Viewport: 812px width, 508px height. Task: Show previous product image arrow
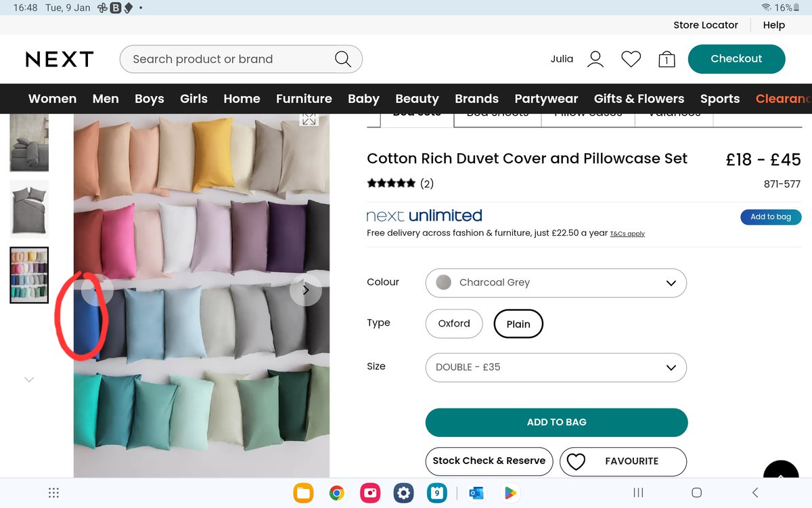click(x=97, y=290)
